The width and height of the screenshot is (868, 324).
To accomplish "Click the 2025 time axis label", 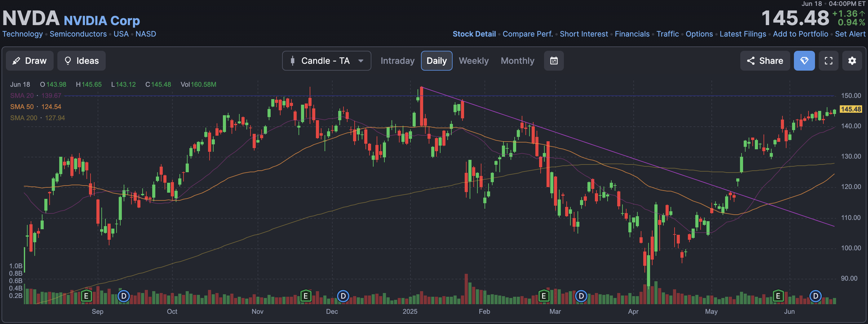I will click(410, 312).
